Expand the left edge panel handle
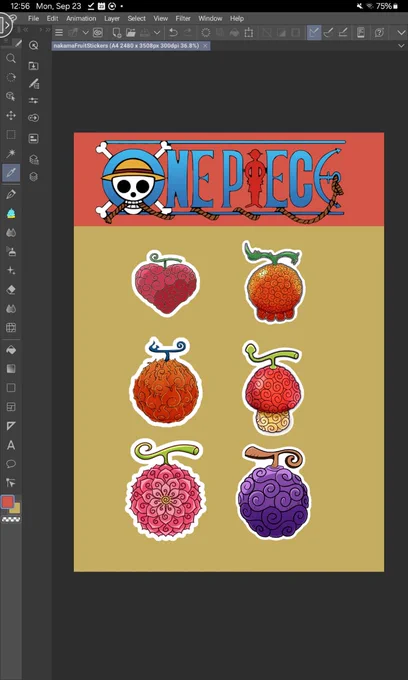 pos(6,25)
